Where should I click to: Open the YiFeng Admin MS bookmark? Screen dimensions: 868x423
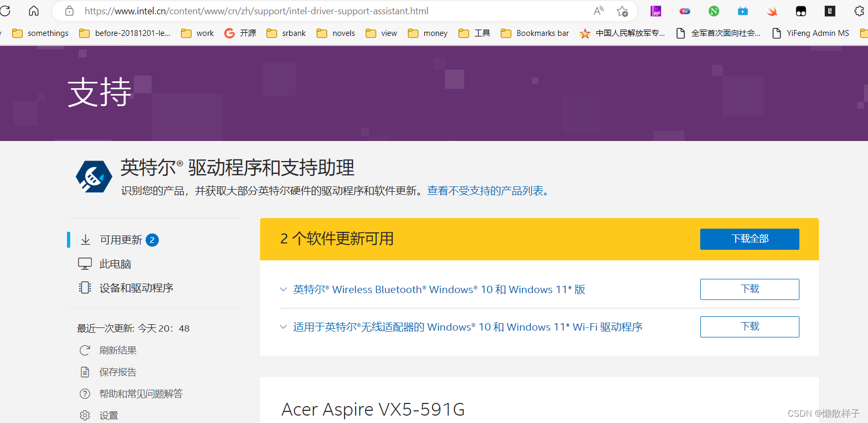[811, 33]
